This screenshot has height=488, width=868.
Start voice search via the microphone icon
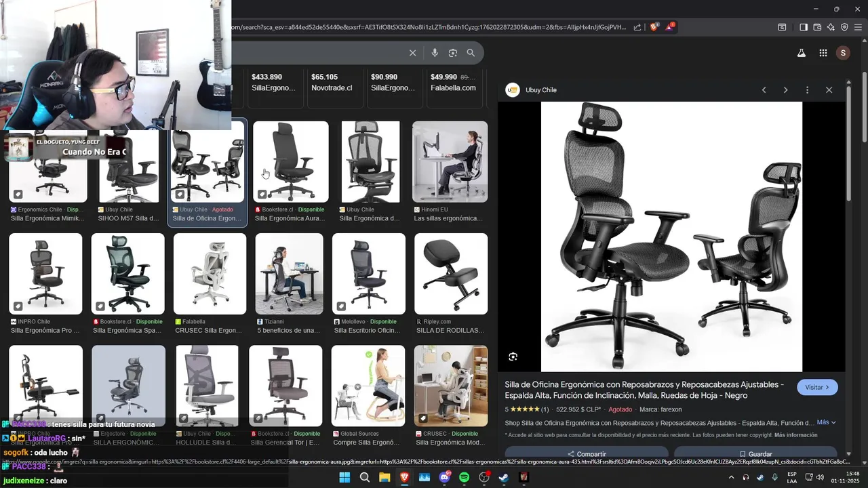click(x=435, y=53)
